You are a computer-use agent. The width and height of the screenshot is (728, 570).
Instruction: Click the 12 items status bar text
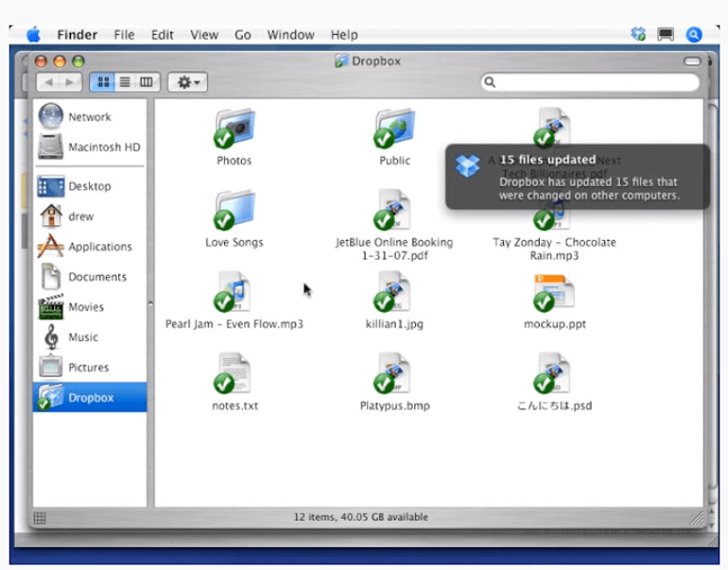point(361,517)
